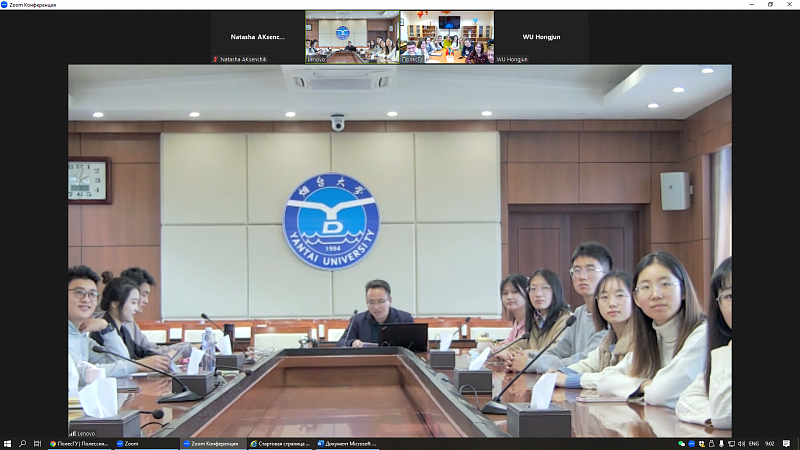Open Документ Microsoft Word taskbar window
Image resolution: width=800 pixels, height=450 pixels.
point(346,443)
